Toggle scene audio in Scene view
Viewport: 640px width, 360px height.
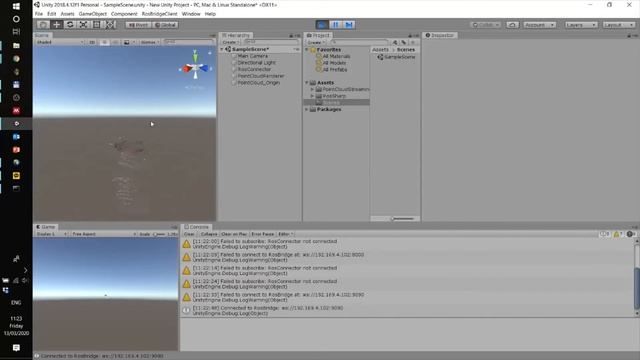click(x=115, y=42)
